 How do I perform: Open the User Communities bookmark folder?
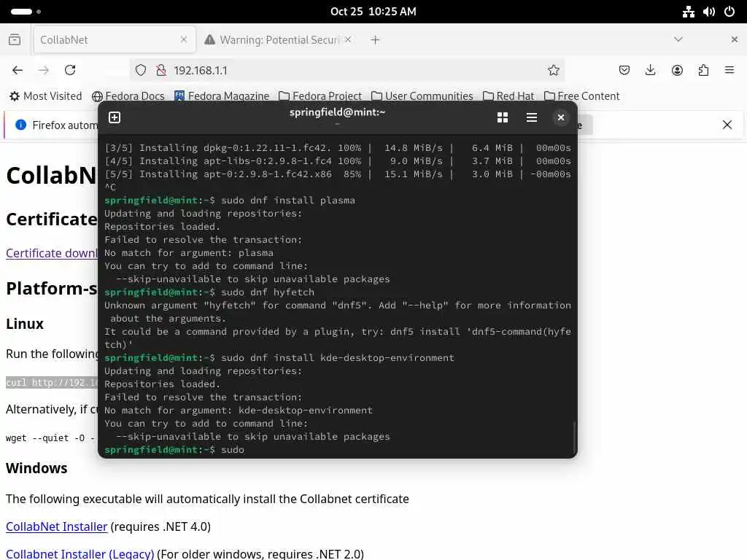(422, 96)
